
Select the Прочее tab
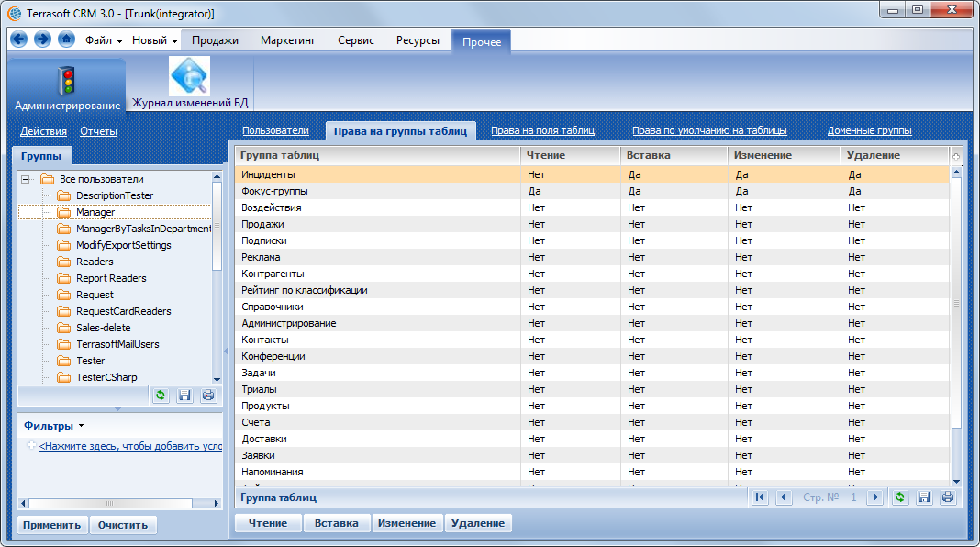[482, 42]
